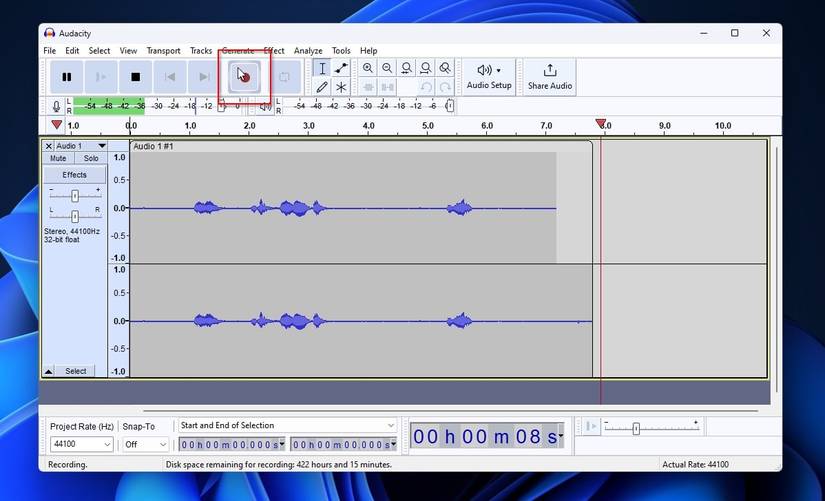Solo the Audio 1 track
The image size is (825, 501).
click(91, 158)
